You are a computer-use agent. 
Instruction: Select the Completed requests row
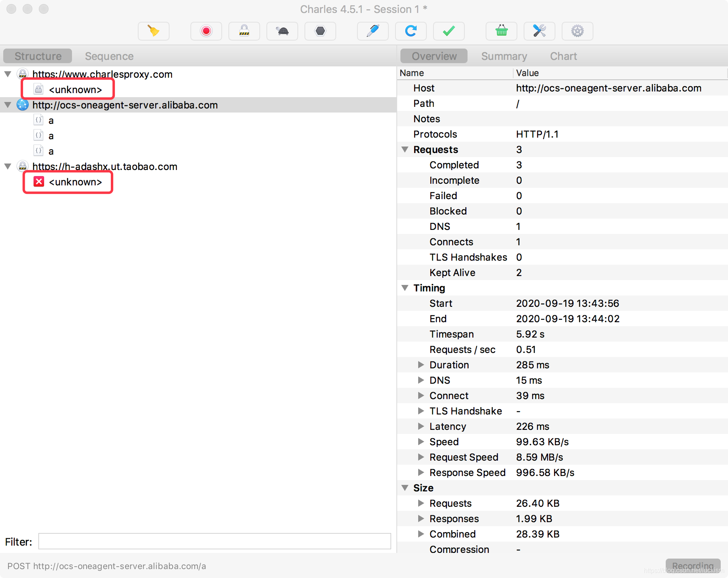click(x=563, y=165)
